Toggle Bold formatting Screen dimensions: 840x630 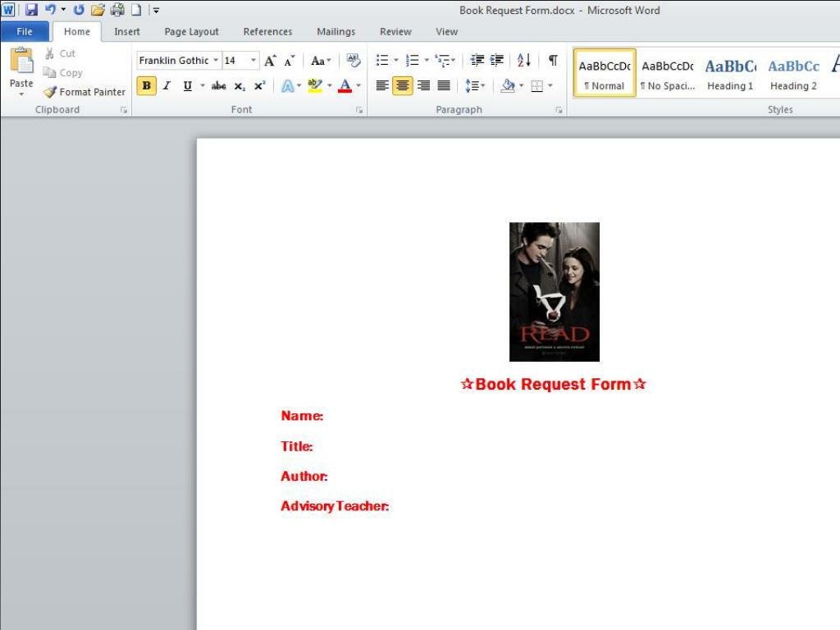point(146,85)
